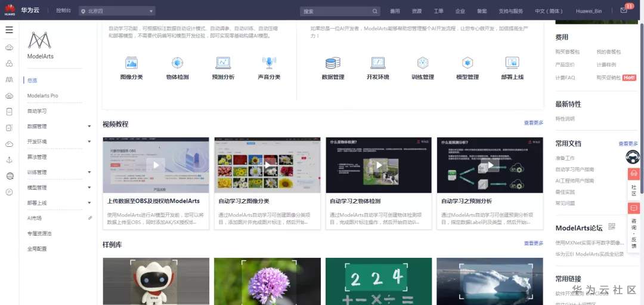Screen dimensions: 644x305
Task: Click the search magnifier icon
Action: (375, 11)
